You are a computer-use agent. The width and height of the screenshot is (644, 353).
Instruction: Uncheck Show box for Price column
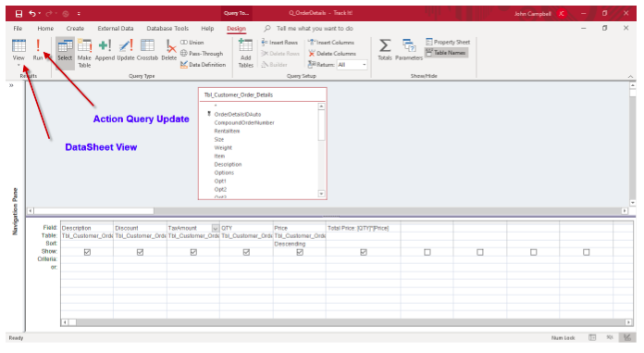point(300,252)
